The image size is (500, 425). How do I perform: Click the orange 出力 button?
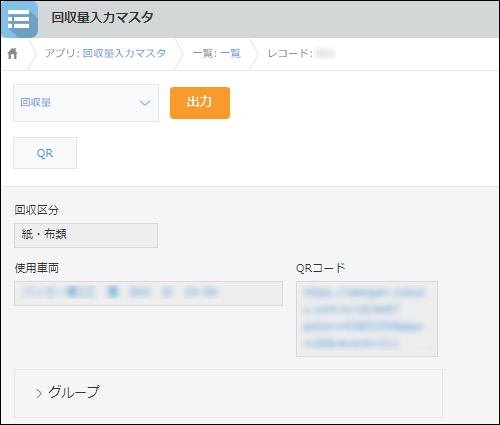coord(200,103)
